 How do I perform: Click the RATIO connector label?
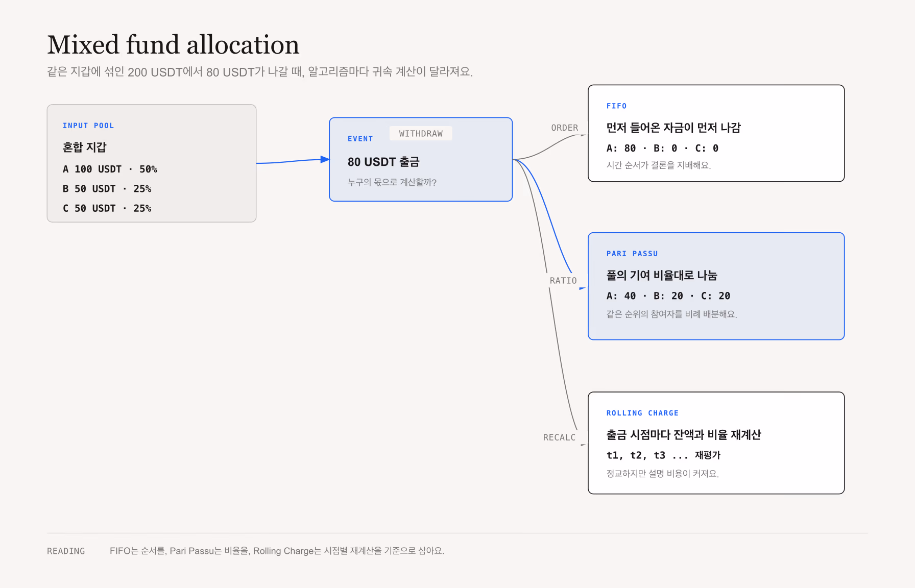pos(563,281)
